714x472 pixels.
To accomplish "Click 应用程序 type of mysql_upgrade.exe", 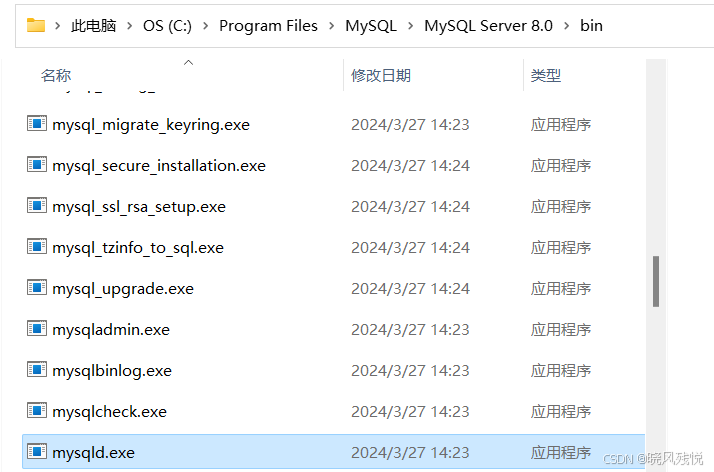I will [x=561, y=289].
